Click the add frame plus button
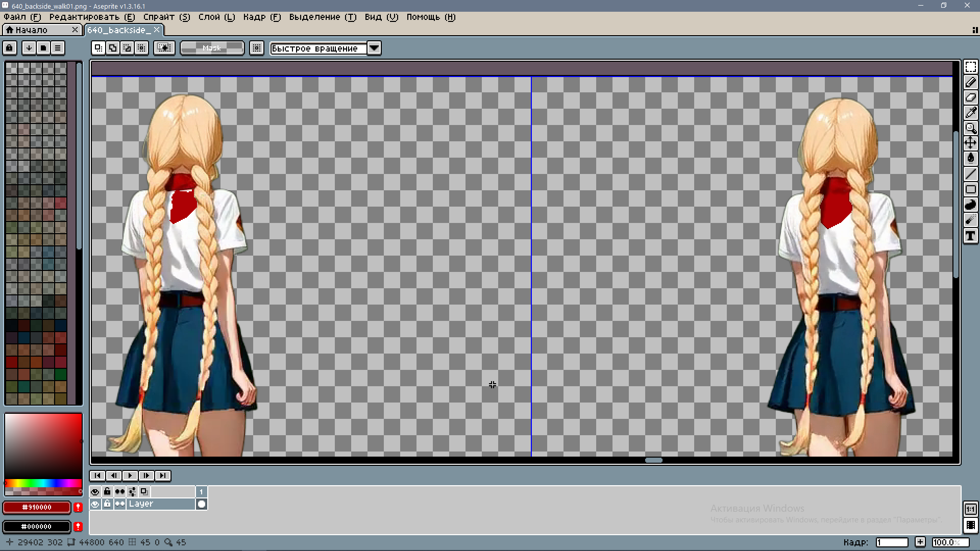Viewport: 980px width, 551px height. [x=920, y=542]
